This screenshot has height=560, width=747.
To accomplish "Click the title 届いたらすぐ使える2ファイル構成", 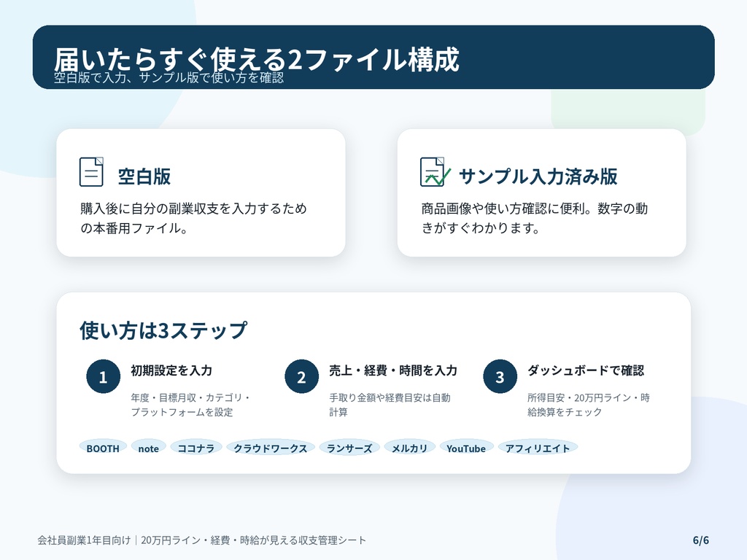I will click(256, 59).
